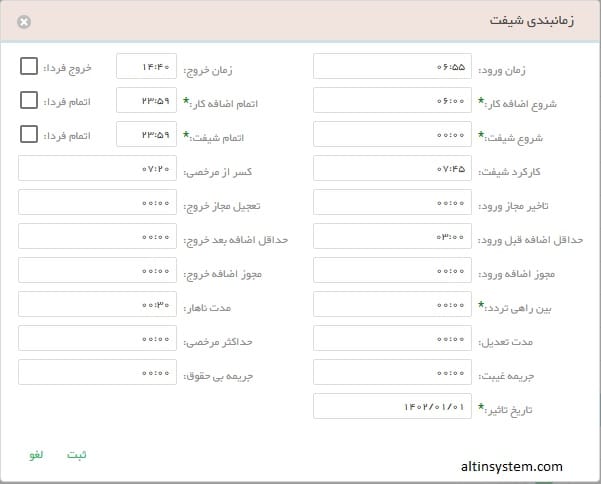Click the زمان خروج label
601x484 pixels.
[x=208, y=70]
